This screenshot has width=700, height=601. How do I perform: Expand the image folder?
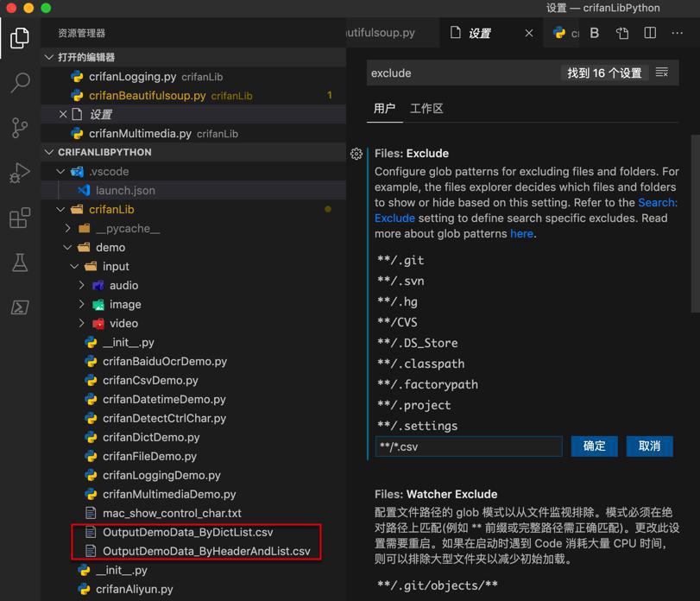coord(193,305)
